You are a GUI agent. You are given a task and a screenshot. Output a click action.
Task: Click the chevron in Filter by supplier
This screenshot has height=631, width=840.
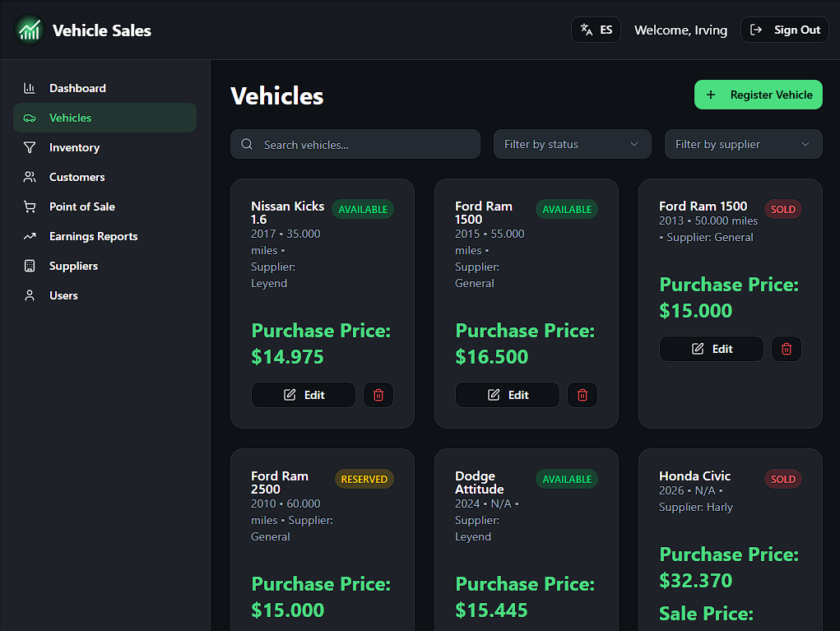[805, 144]
